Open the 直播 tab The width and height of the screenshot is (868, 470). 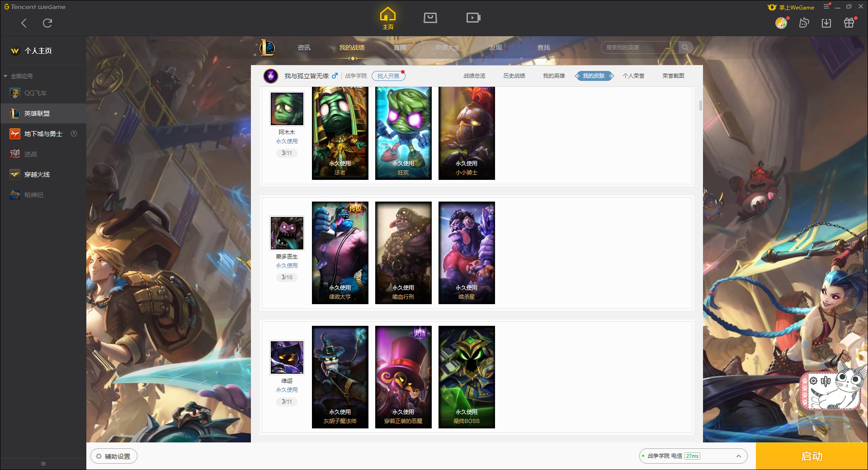(400, 47)
